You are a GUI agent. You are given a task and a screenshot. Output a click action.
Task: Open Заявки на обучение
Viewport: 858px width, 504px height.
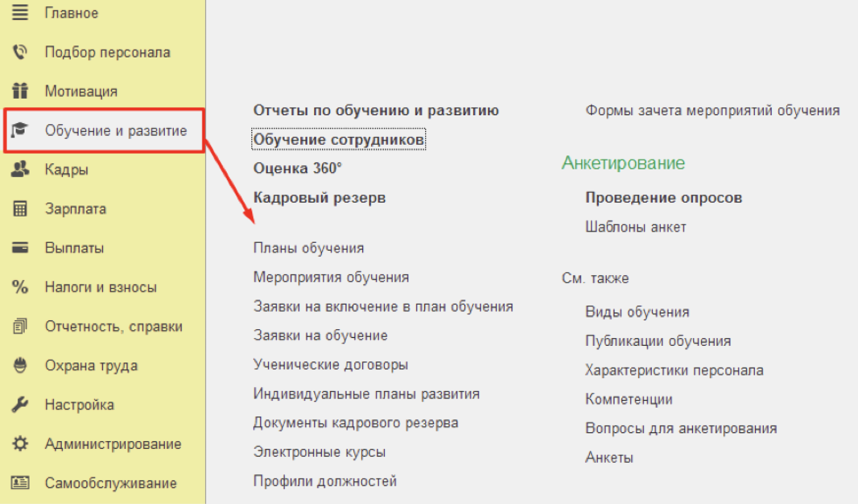tap(320, 335)
